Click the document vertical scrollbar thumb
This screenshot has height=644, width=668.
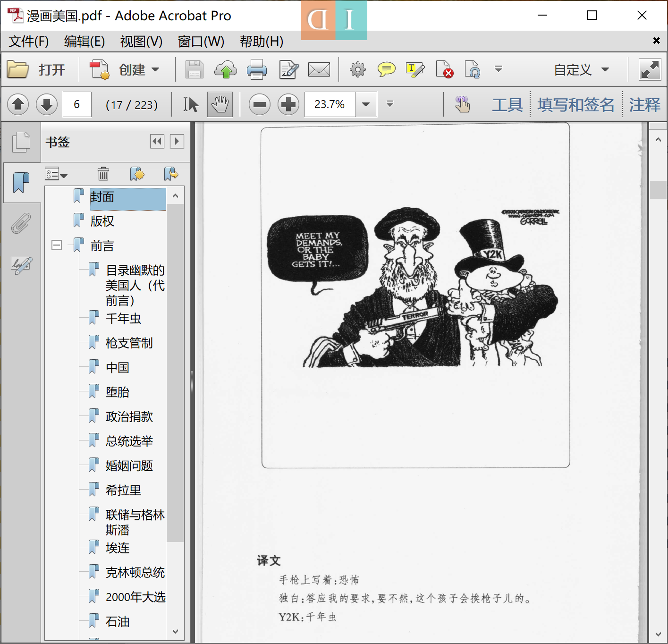[x=658, y=190]
